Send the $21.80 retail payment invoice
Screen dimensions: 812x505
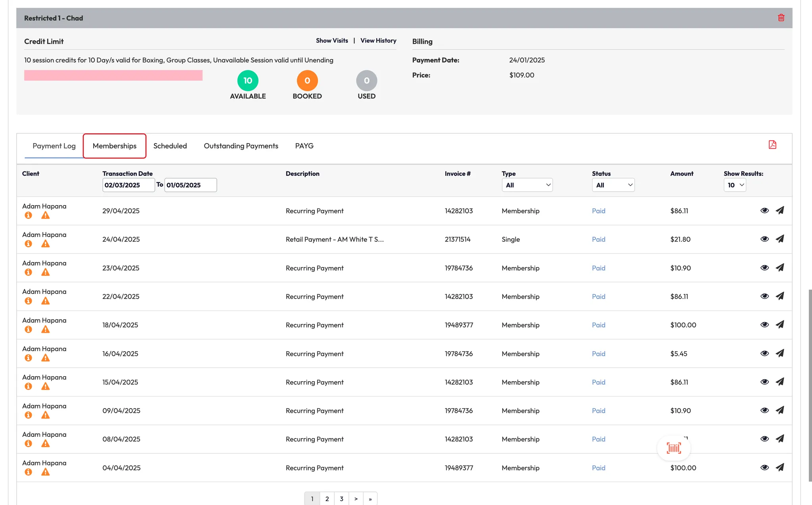780,239
